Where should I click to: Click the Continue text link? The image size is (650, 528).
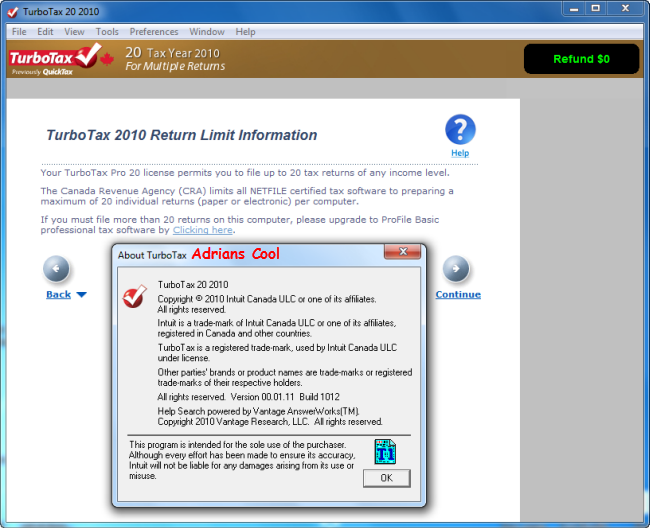(x=458, y=294)
